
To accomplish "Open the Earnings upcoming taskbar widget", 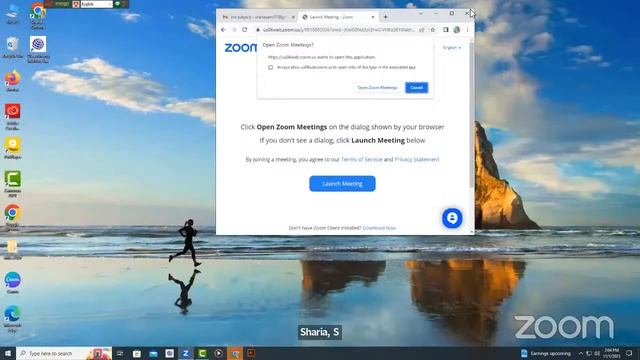I will click(x=546, y=353).
